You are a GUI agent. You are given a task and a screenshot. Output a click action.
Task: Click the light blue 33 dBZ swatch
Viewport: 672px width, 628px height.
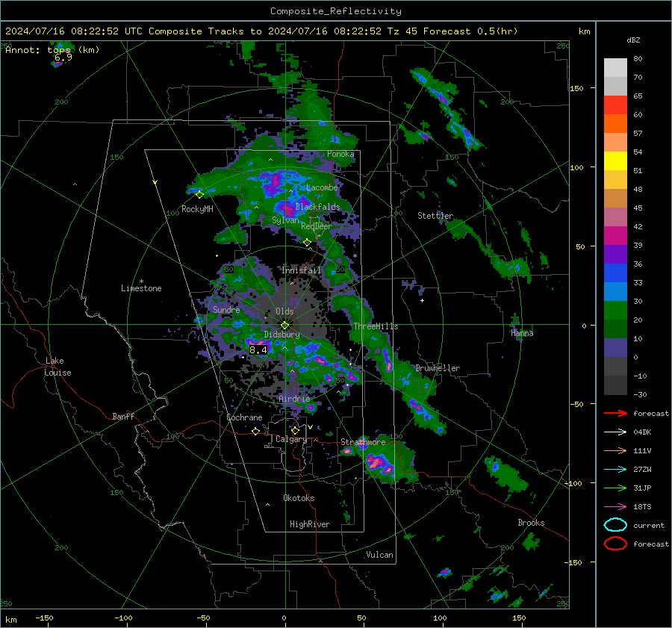coord(615,291)
